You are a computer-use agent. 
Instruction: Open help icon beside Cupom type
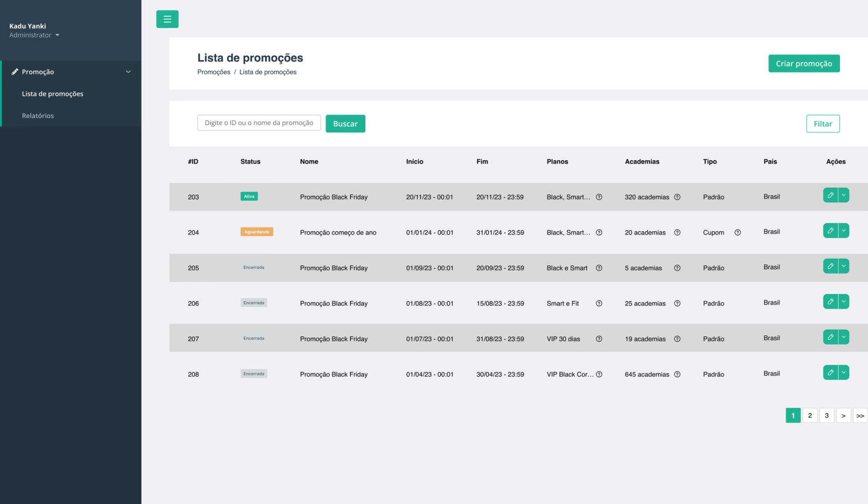click(738, 232)
